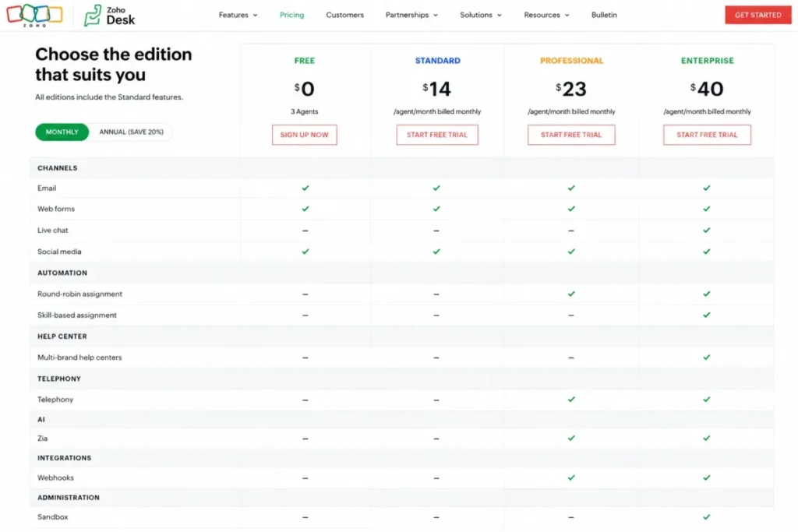Image resolution: width=798 pixels, height=532 pixels.
Task: Click Webhooks checkmark under Professional
Action: pos(571,478)
